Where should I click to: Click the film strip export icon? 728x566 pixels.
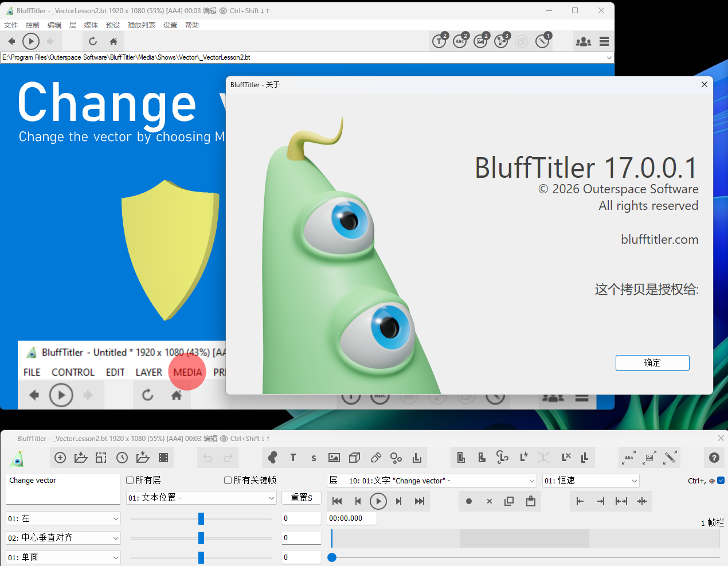tap(163, 458)
